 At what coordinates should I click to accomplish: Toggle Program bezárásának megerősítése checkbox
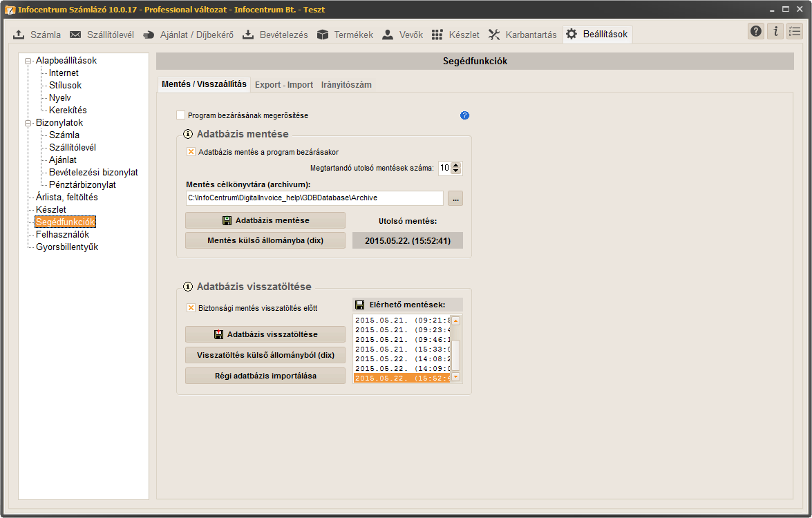181,115
